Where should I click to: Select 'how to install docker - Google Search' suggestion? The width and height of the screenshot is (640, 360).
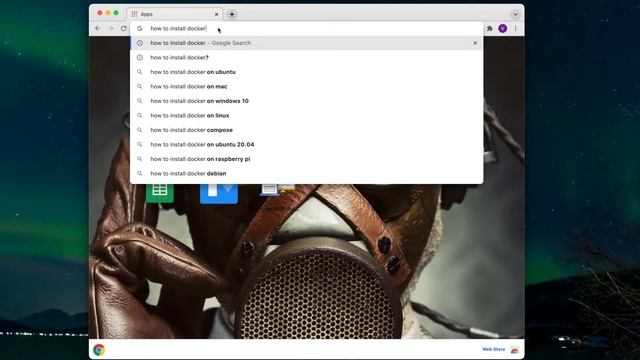(x=307, y=43)
